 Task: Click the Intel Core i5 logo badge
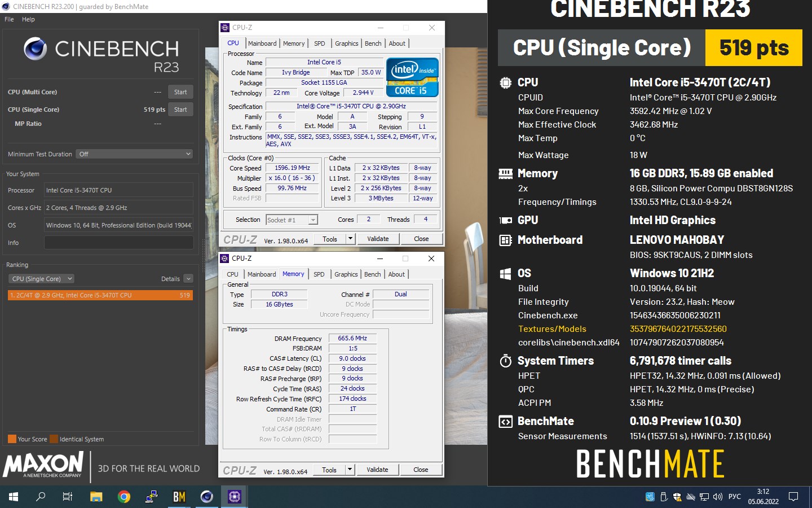point(412,77)
